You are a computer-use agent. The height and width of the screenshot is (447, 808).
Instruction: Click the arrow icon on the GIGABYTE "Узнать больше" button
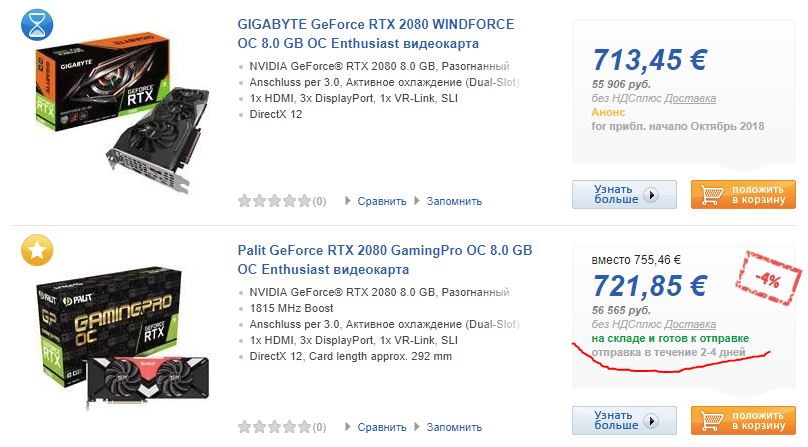(x=650, y=195)
